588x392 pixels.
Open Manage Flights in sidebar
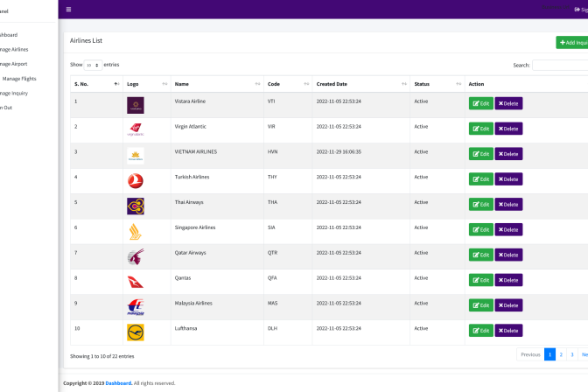point(19,79)
